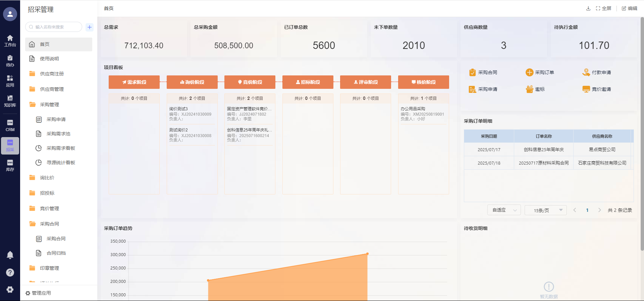Click the 编辑 edit button
This screenshot has width=644, height=301.
point(629,8)
